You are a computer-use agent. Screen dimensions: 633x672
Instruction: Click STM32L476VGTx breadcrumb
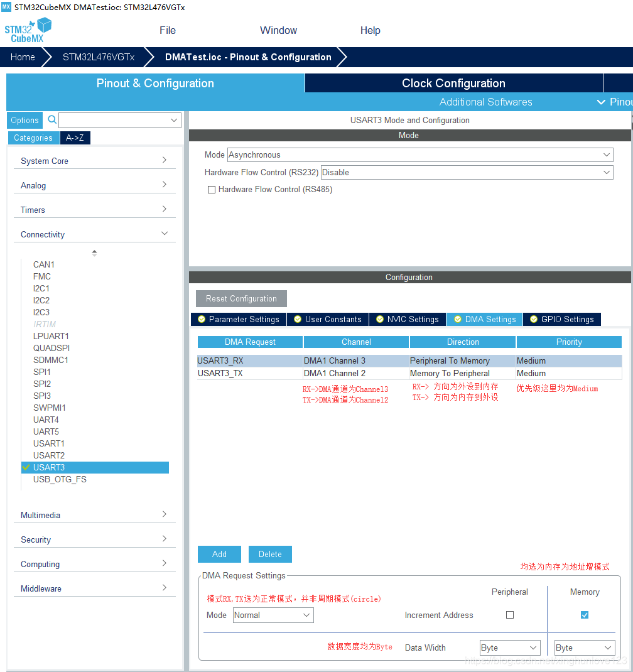[x=99, y=57]
